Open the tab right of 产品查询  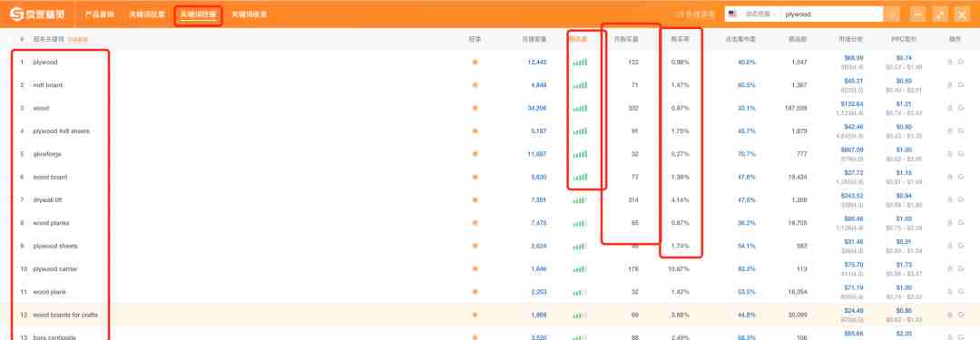148,14
